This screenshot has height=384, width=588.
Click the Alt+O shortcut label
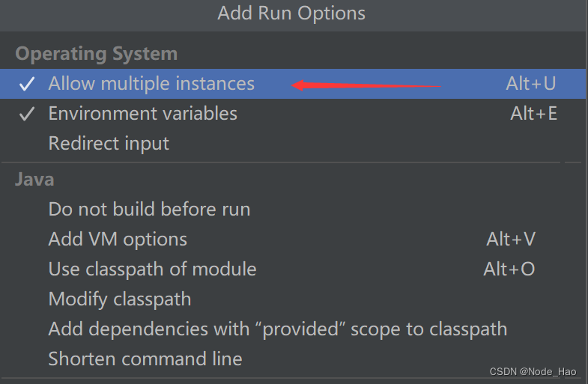(x=509, y=269)
